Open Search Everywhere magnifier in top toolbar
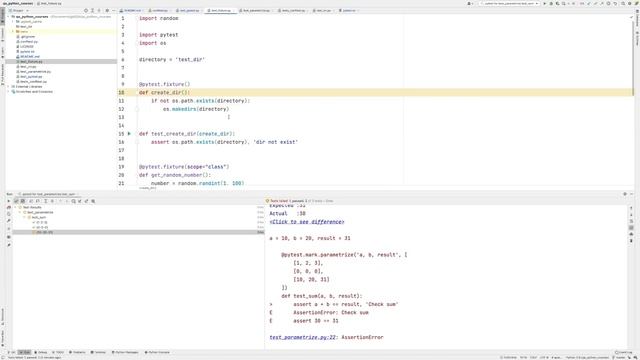The width and height of the screenshot is (640, 360). (623, 3)
